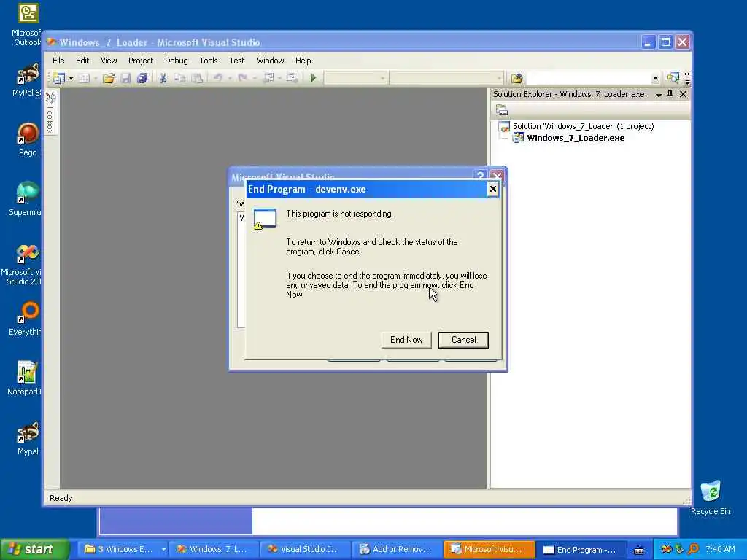The height and width of the screenshot is (560, 747).
Task: Click the keyboard icon on taskbar
Action: (639, 550)
